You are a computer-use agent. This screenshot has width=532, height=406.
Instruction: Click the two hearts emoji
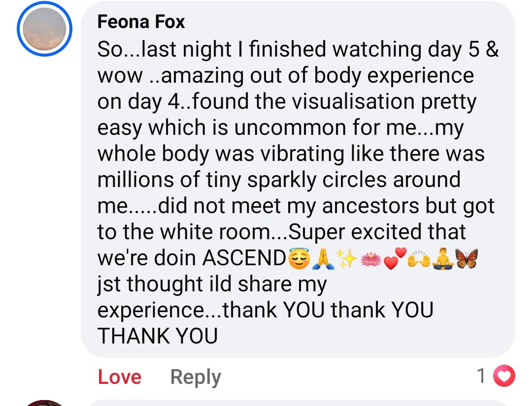point(394,258)
